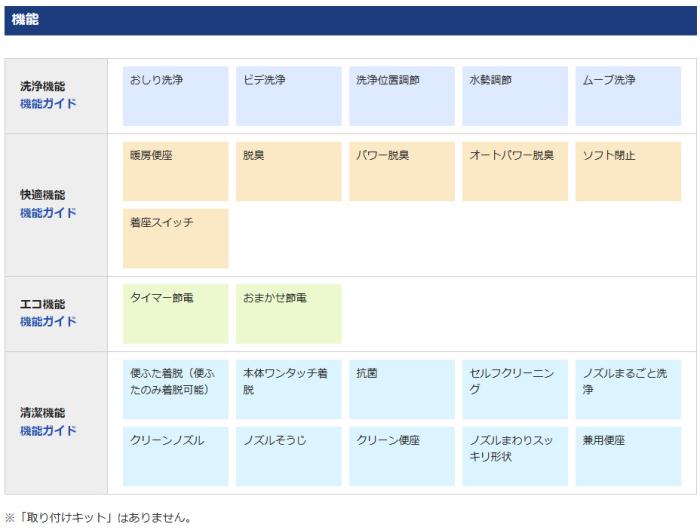Click the ノズルそうじ cell
Viewport: 700px width, 530px height.
(x=289, y=456)
